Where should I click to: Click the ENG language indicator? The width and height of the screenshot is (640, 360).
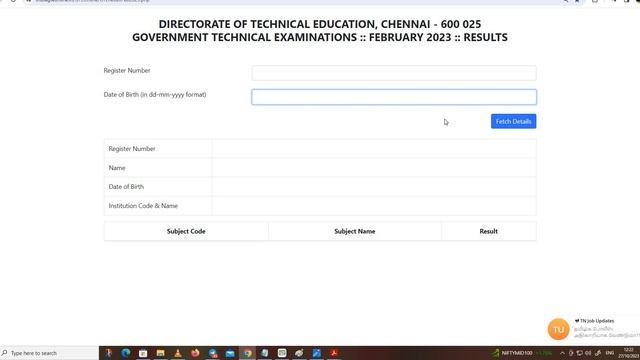point(610,353)
